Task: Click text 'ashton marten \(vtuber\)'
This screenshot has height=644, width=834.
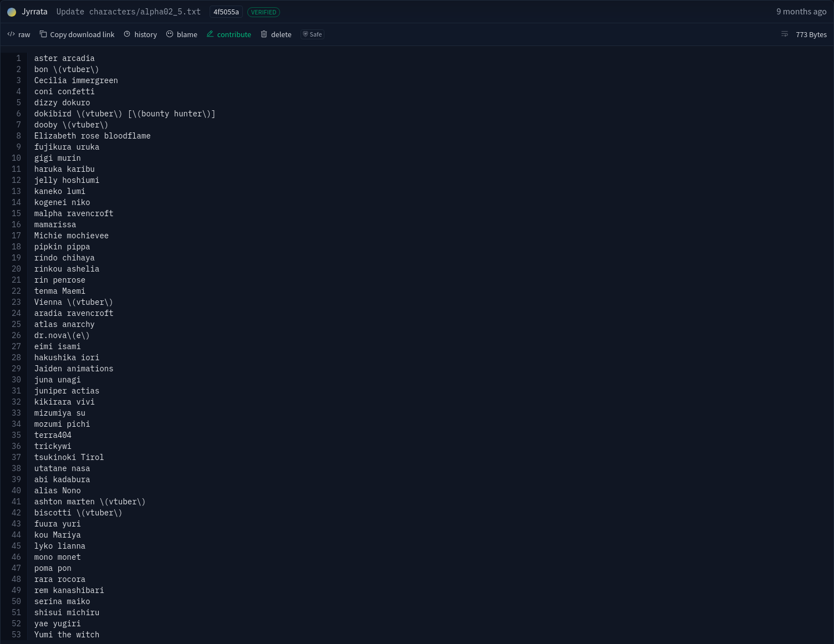Action: (x=90, y=502)
